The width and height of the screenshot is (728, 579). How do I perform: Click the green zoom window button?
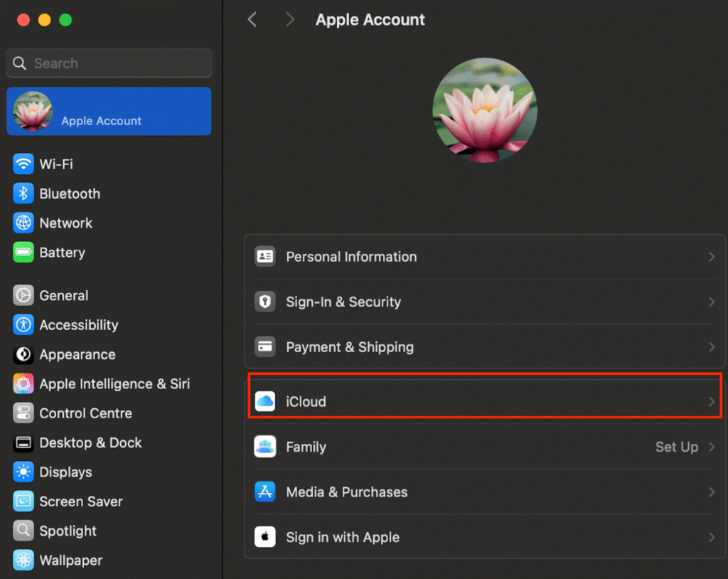(x=65, y=20)
